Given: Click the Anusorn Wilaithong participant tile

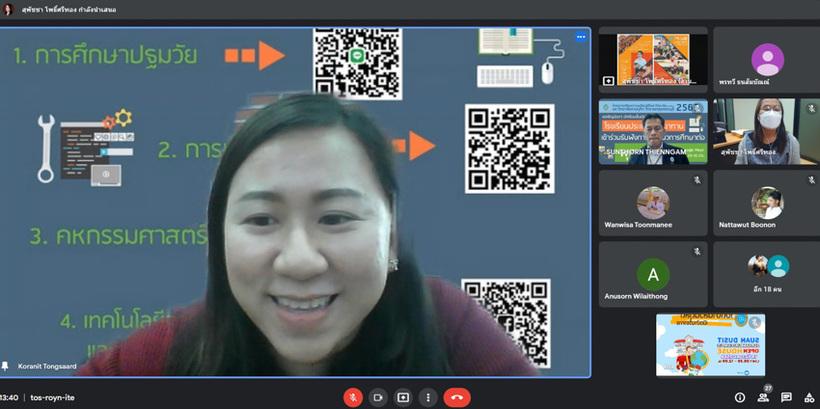Looking at the screenshot, I should (x=653, y=274).
